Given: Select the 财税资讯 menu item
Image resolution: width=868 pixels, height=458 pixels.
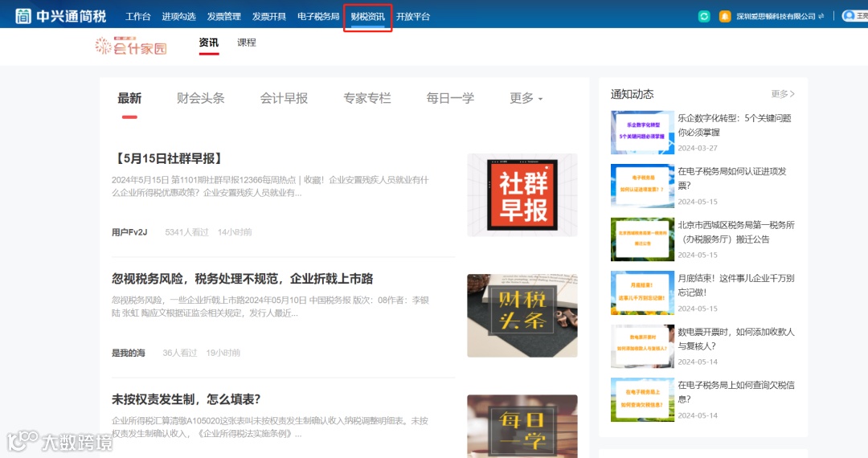Looking at the screenshot, I should 367,17.
